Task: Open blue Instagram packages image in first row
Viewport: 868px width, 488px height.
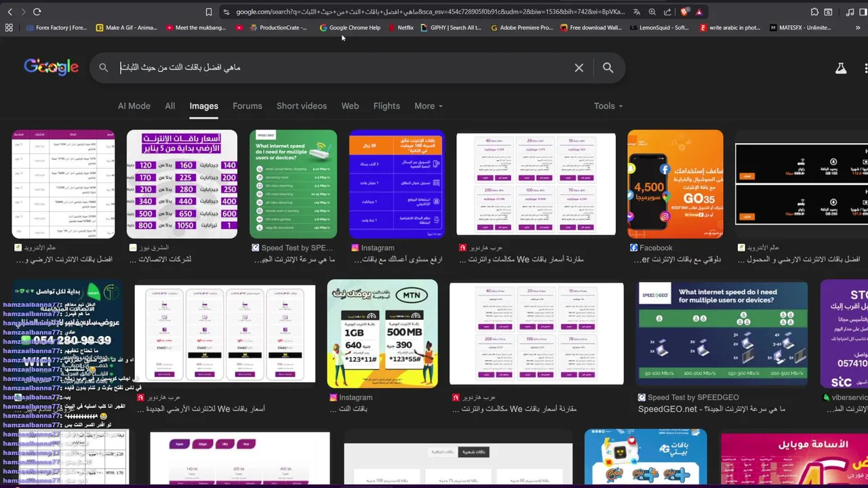Action: 397,184
